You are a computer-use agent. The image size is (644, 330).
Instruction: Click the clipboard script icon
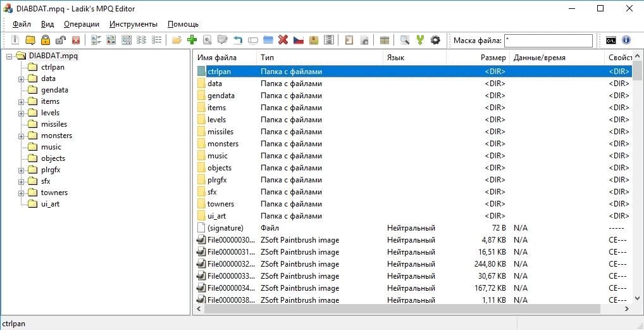[x=349, y=40]
